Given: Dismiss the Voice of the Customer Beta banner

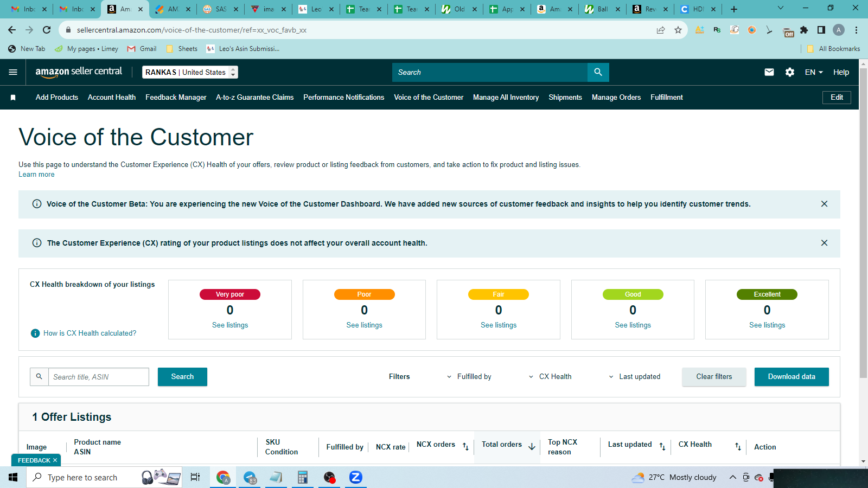Looking at the screenshot, I should (x=824, y=204).
